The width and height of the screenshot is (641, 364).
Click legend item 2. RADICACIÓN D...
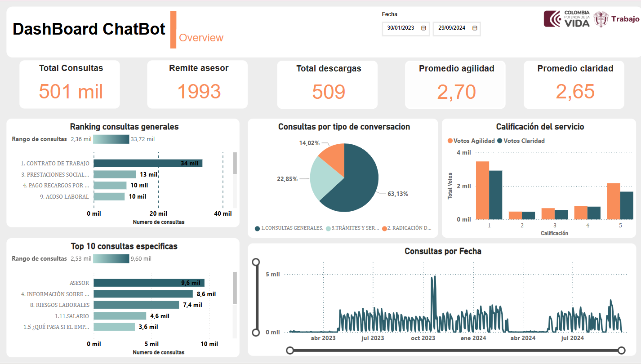click(x=407, y=228)
